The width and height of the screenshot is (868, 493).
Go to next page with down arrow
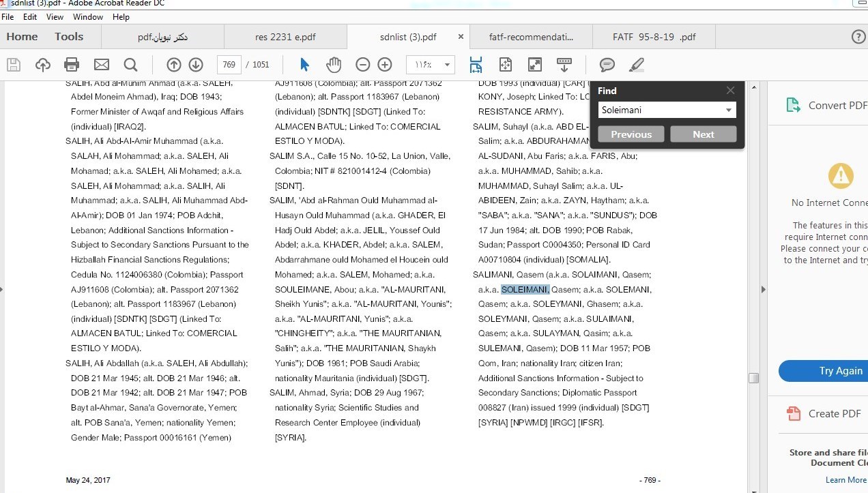coord(196,65)
